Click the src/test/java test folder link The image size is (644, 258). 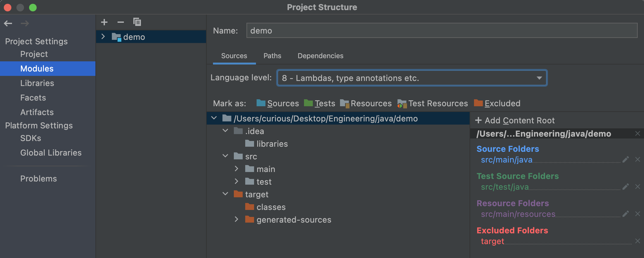click(x=505, y=187)
